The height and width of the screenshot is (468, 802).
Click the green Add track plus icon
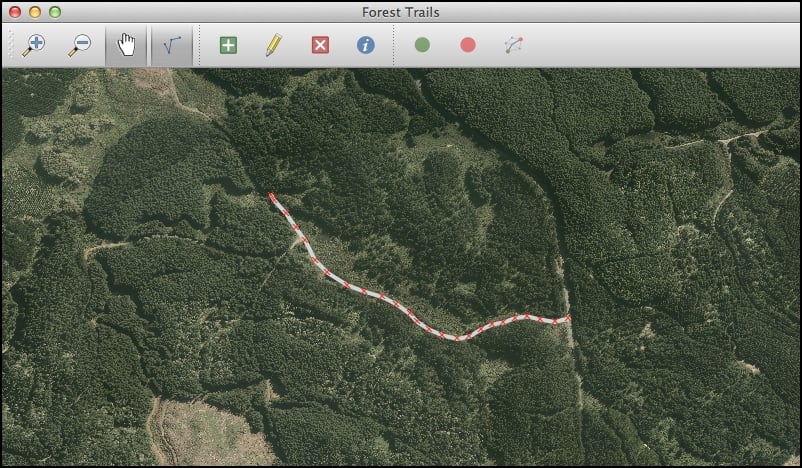[x=228, y=45]
